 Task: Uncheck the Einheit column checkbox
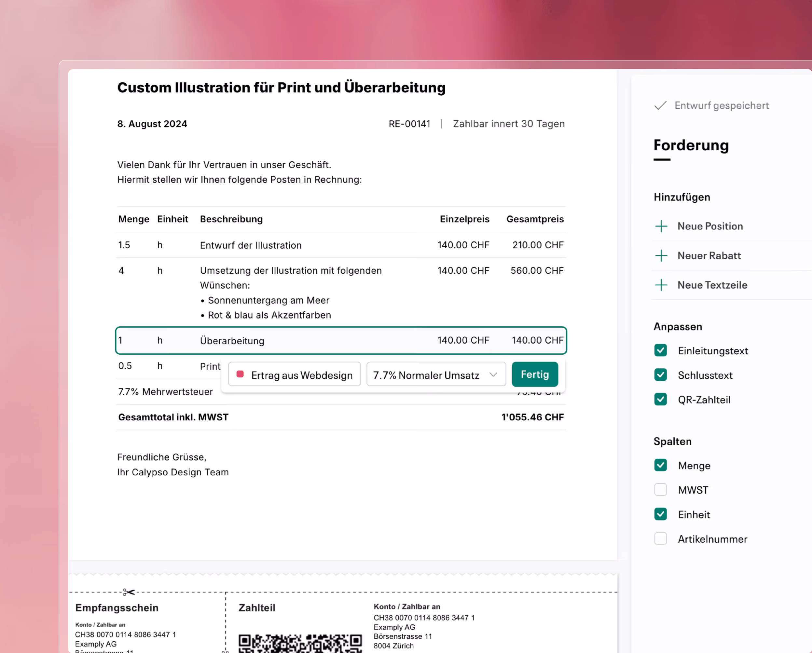click(x=661, y=514)
